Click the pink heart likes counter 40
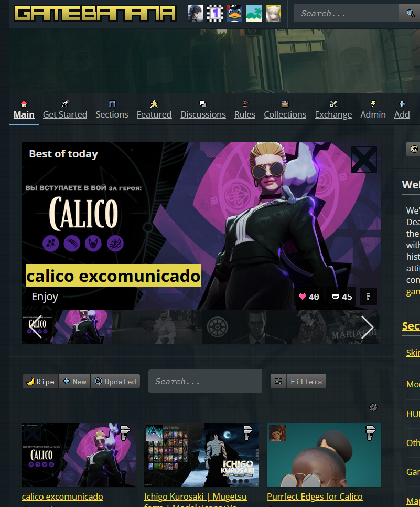Screen dimensions: 420x507 (309, 297)
